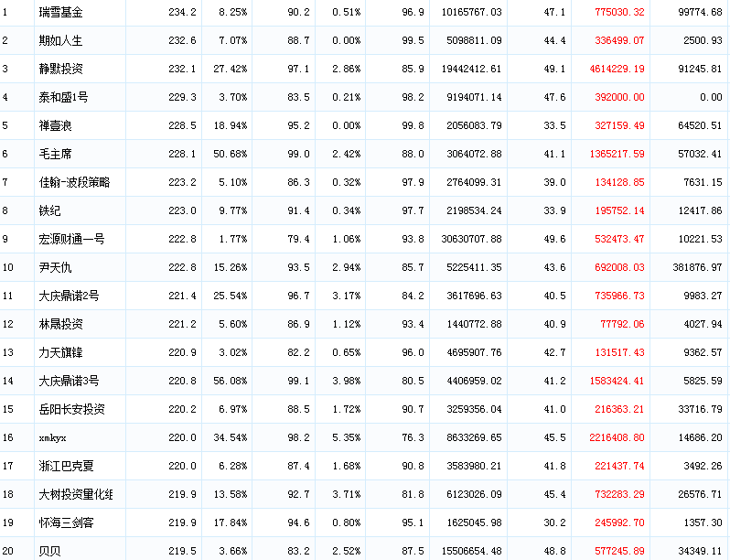Select the percentage 34.54%
Image resolution: width=730 pixels, height=560 pixels.
231,438
